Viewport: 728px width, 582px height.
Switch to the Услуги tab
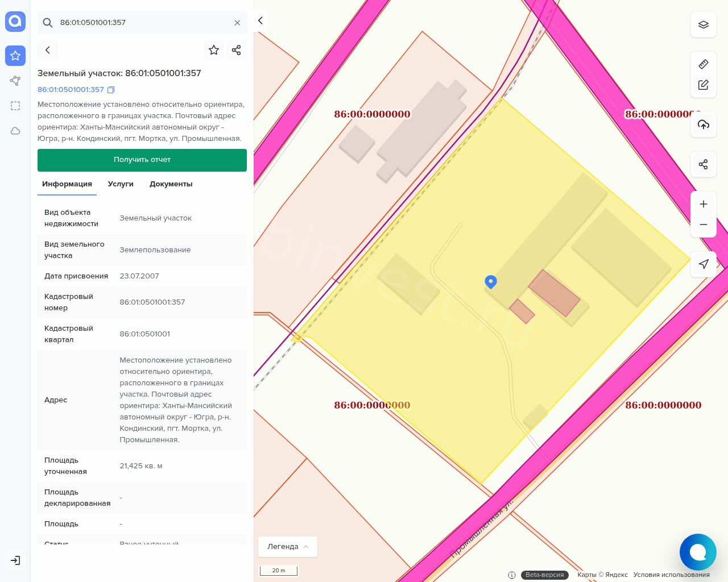click(x=121, y=184)
